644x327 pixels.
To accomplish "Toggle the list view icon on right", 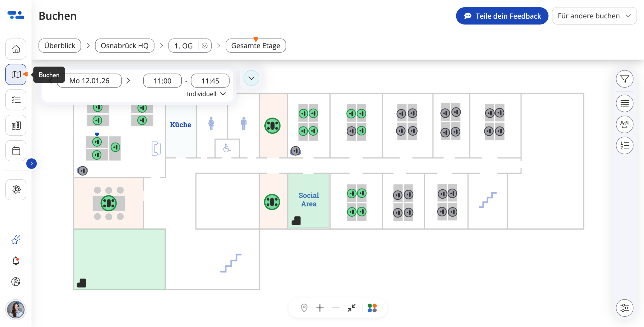I will 624,103.
